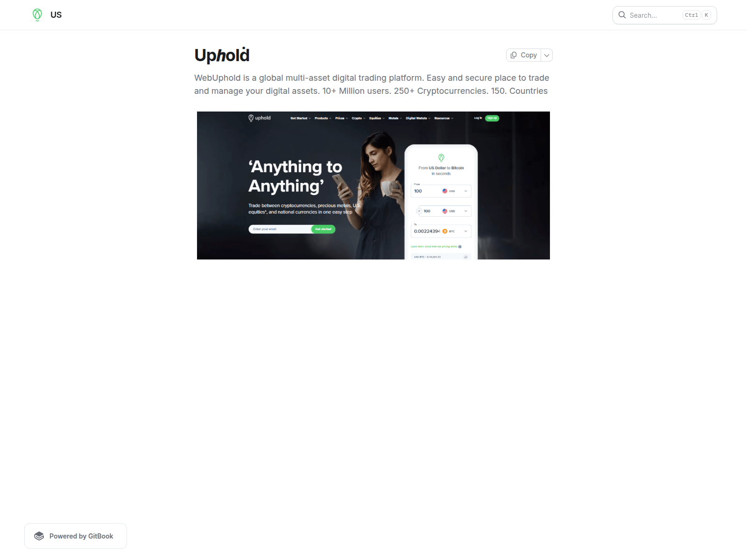Click the swap arrows icon in converter
The width and height of the screenshot is (747, 560).
coord(419,211)
